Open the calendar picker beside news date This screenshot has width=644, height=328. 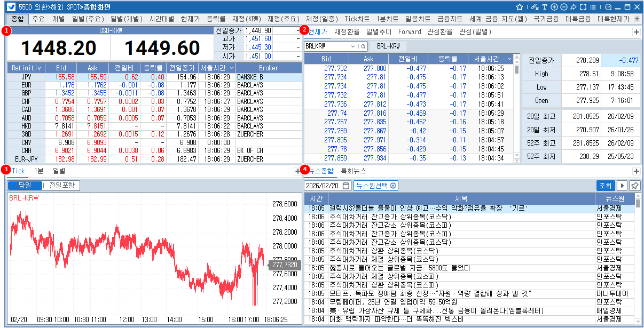coord(346,186)
